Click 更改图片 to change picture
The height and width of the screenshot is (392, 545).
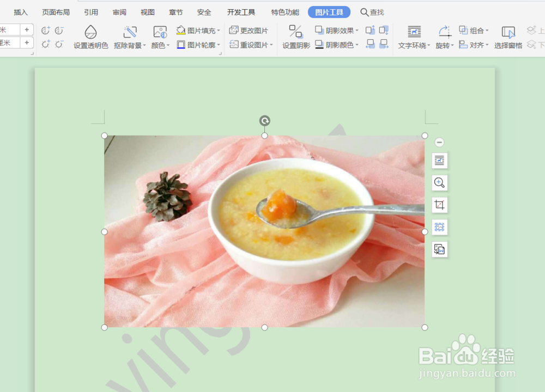249,30
